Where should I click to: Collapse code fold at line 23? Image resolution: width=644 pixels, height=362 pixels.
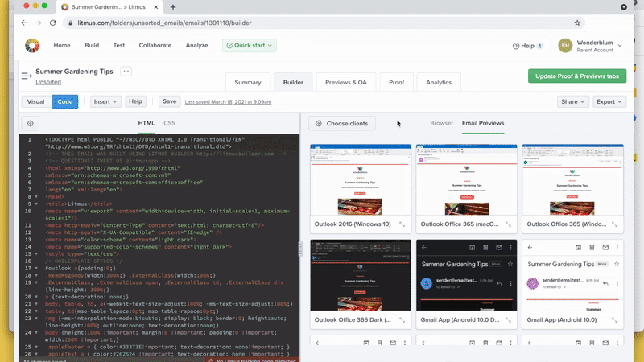tap(36, 319)
